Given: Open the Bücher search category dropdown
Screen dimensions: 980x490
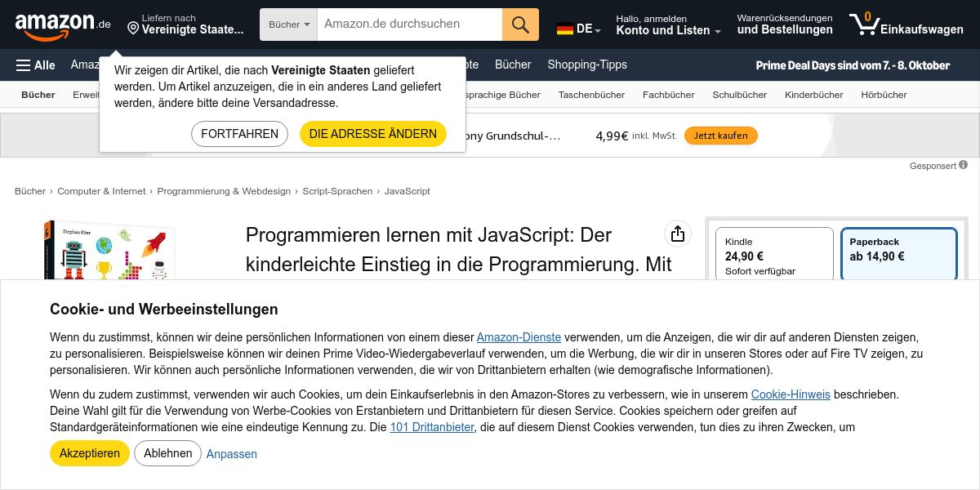Looking at the screenshot, I should [x=289, y=24].
